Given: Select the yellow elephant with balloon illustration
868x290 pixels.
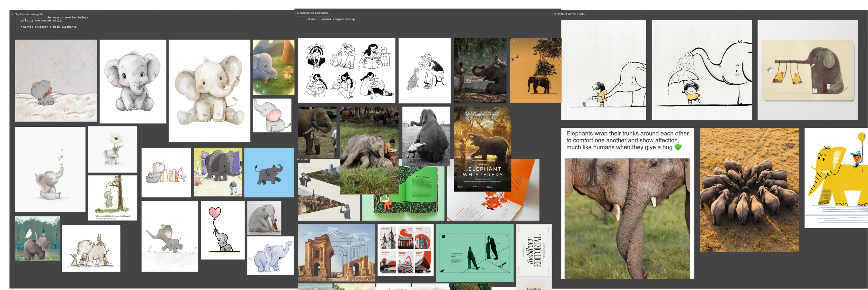Looking at the screenshot, I should tap(836, 178).
